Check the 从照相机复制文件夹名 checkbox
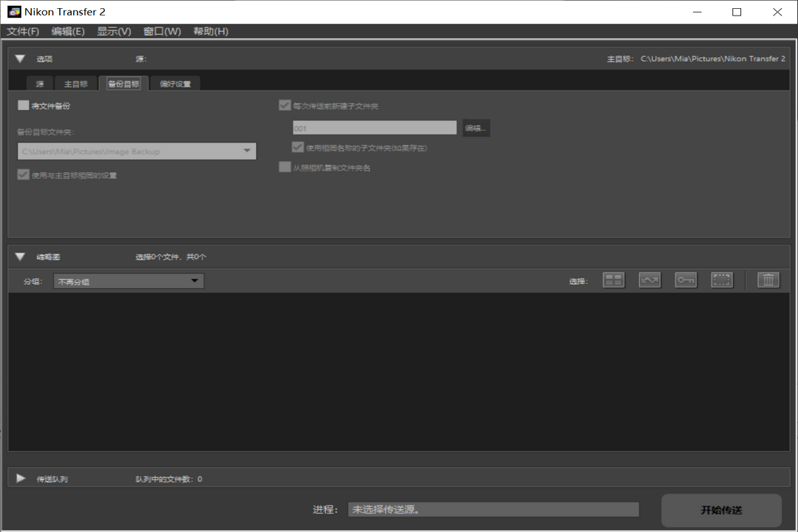Viewport: 798px width, 532px height. pyautogui.click(x=284, y=168)
